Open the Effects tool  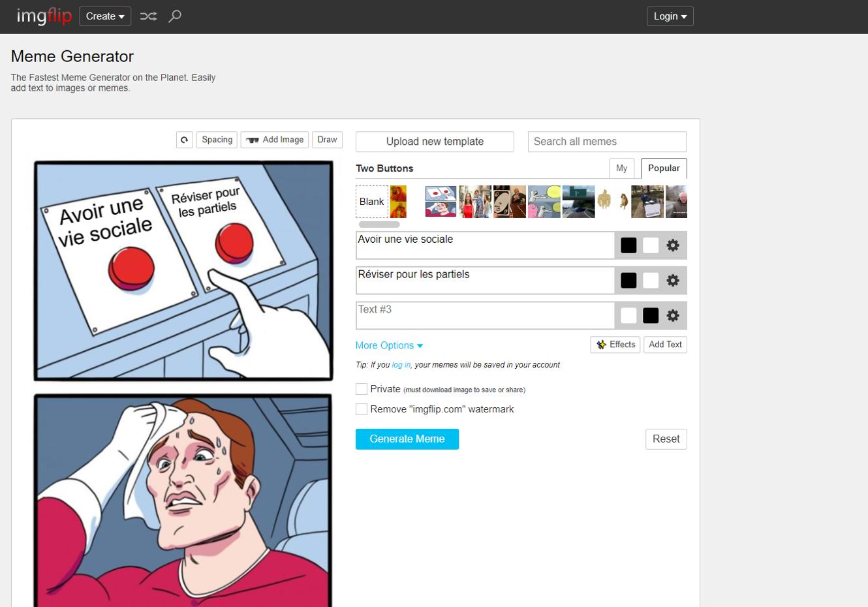(x=615, y=345)
